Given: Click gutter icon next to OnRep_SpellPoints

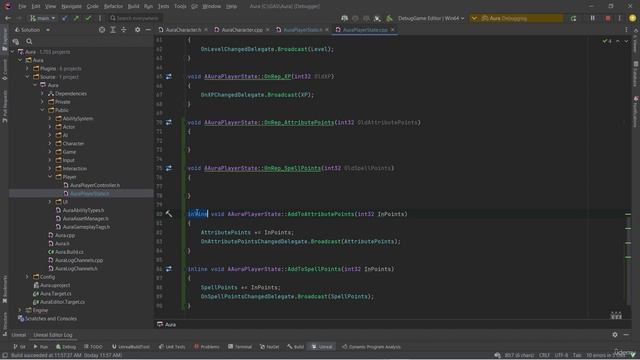Looking at the screenshot, I should pos(169,168).
